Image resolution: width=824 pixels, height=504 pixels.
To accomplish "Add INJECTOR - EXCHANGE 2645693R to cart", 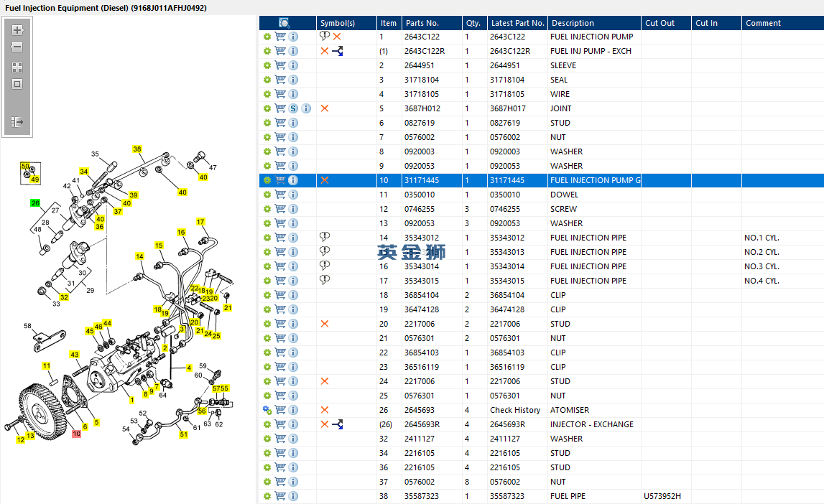I will point(280,424).
